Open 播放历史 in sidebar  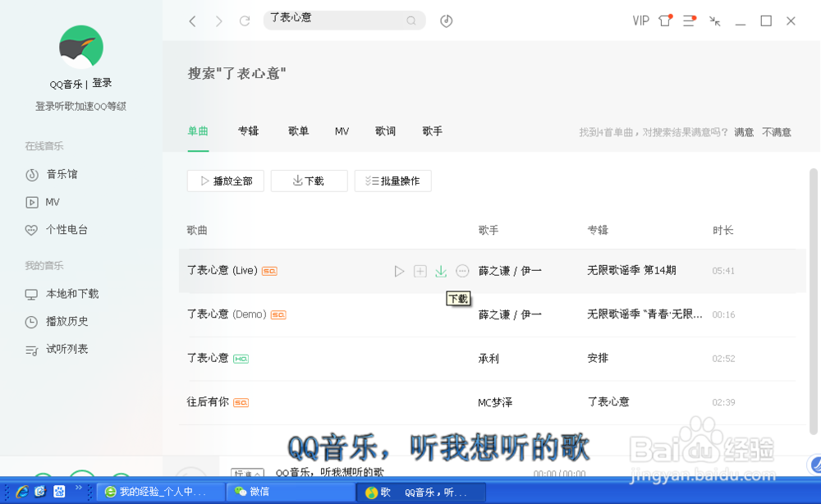57,321
